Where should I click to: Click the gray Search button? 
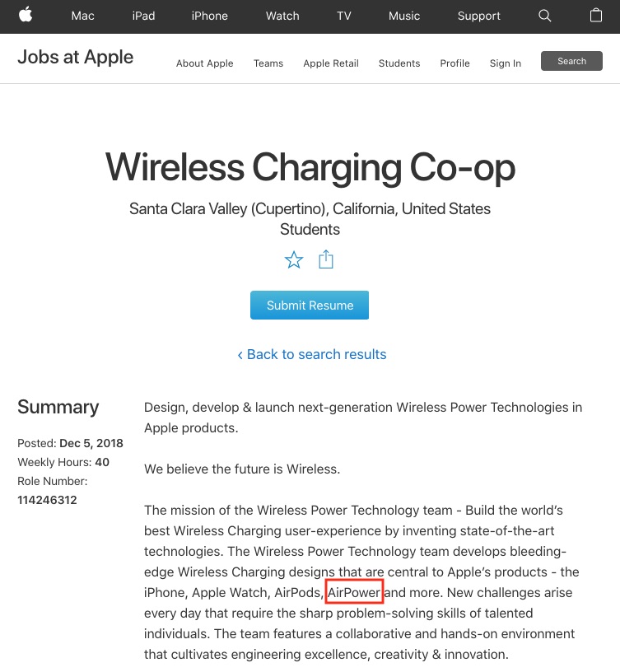571,61
